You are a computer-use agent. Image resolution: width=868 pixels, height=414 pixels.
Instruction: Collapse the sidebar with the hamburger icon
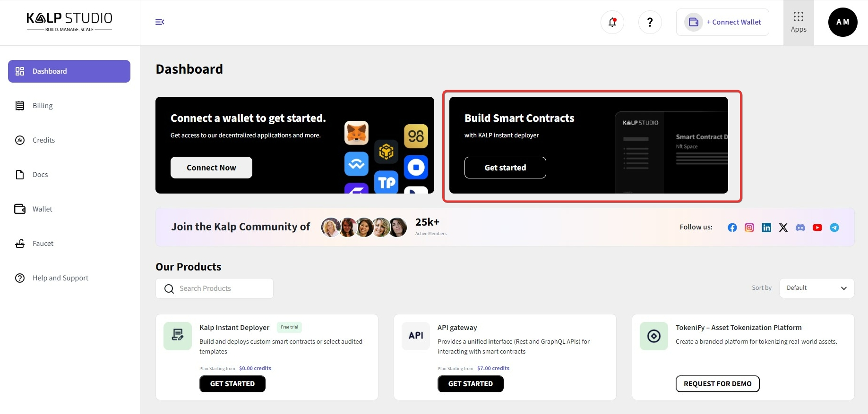pyautogui.click(x=160, y=22)
